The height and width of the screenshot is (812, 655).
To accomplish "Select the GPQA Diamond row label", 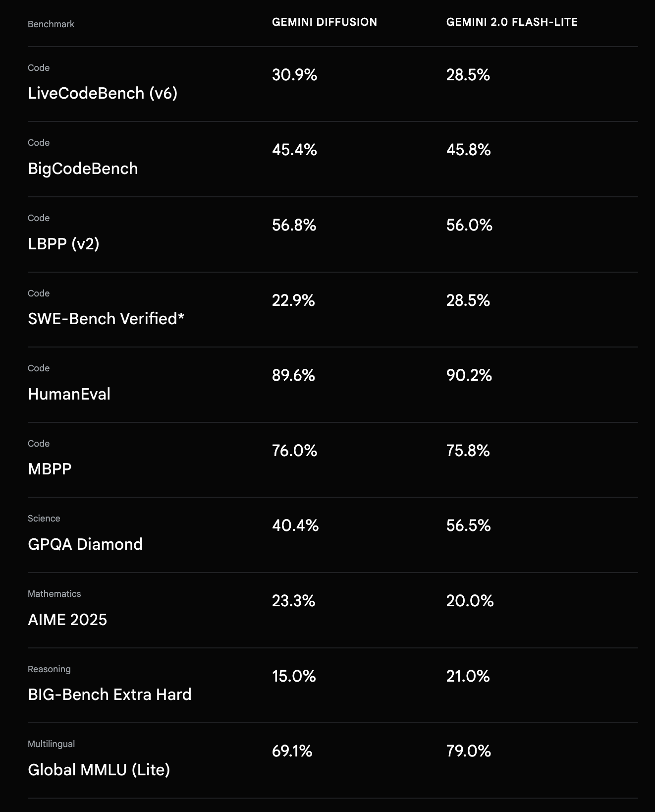I will tap(85, 544).
